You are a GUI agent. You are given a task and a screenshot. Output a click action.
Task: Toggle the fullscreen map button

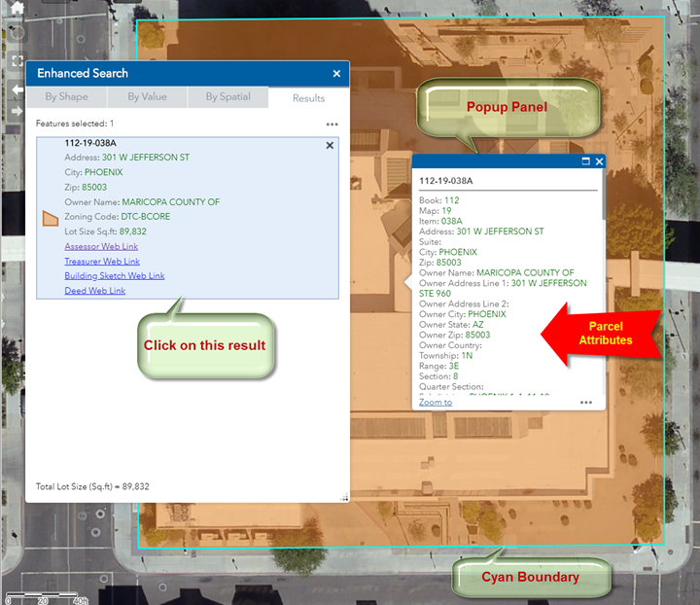tap(17, 61)
